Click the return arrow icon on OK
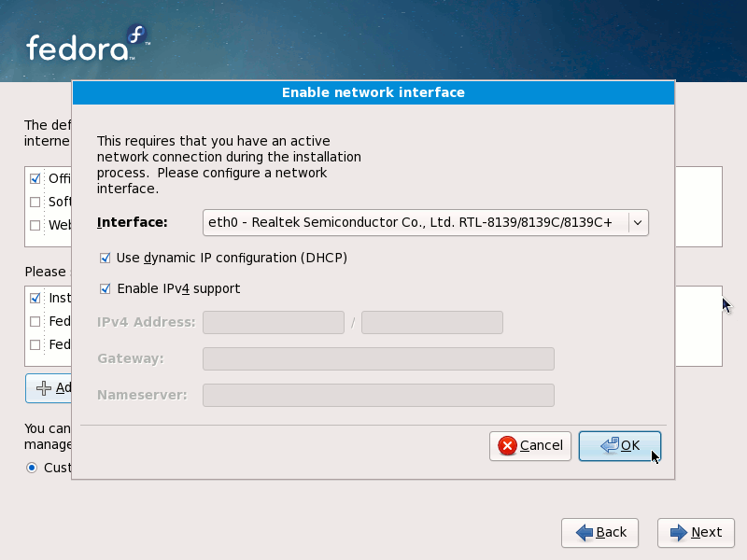This screenshot has width=747, height=560. click(610, 445)
